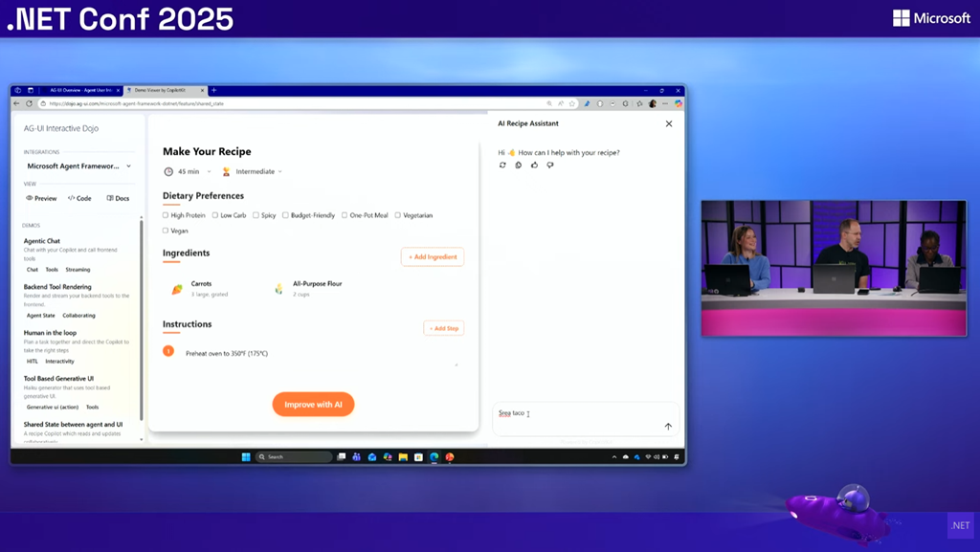Click Task View icon in taskbar

point(342,457)
